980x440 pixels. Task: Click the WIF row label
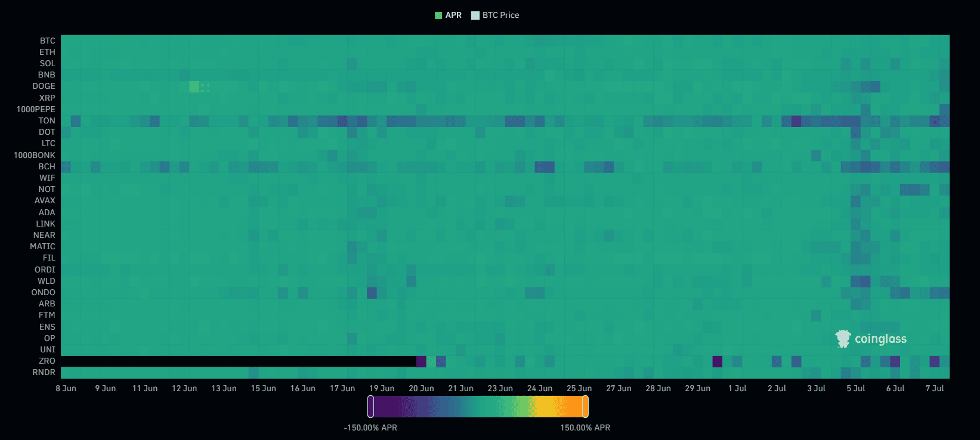click(48, 178)
